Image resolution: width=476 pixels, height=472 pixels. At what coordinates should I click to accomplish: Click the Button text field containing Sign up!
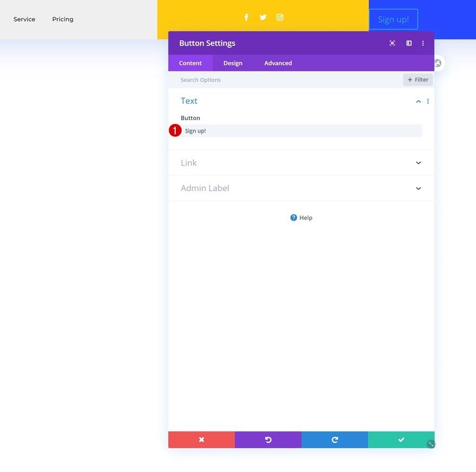click(x=302, y=131)
